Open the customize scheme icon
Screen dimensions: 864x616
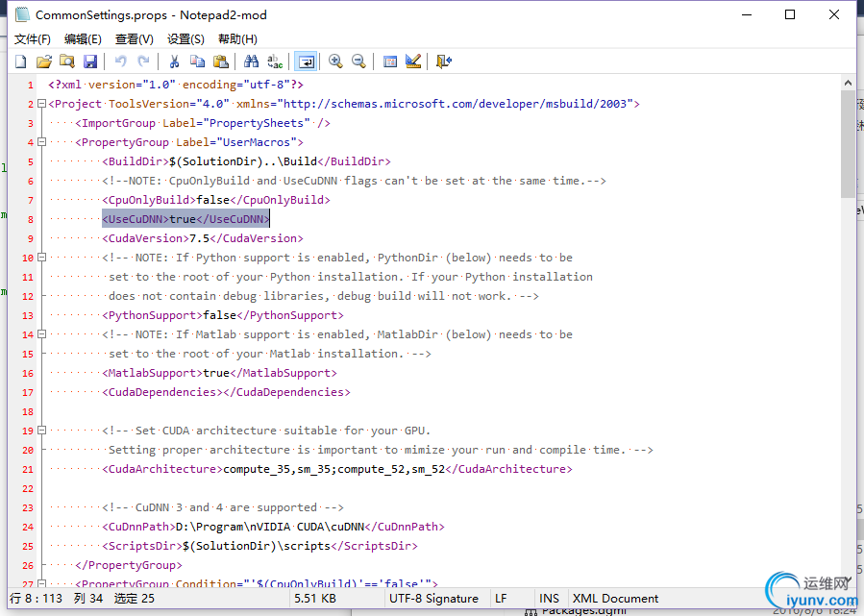pos(413,62)
